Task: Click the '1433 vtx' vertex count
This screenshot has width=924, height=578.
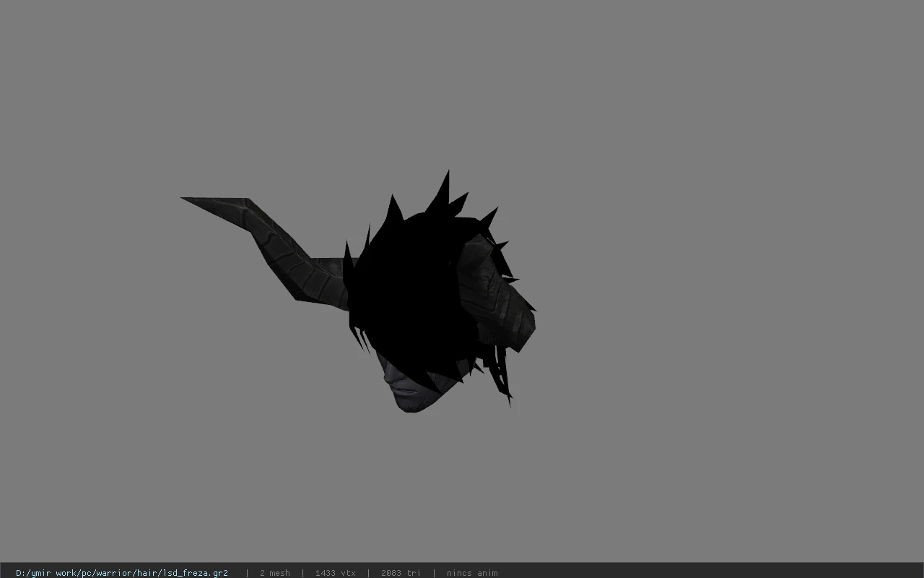Action: tap(335, 573)
